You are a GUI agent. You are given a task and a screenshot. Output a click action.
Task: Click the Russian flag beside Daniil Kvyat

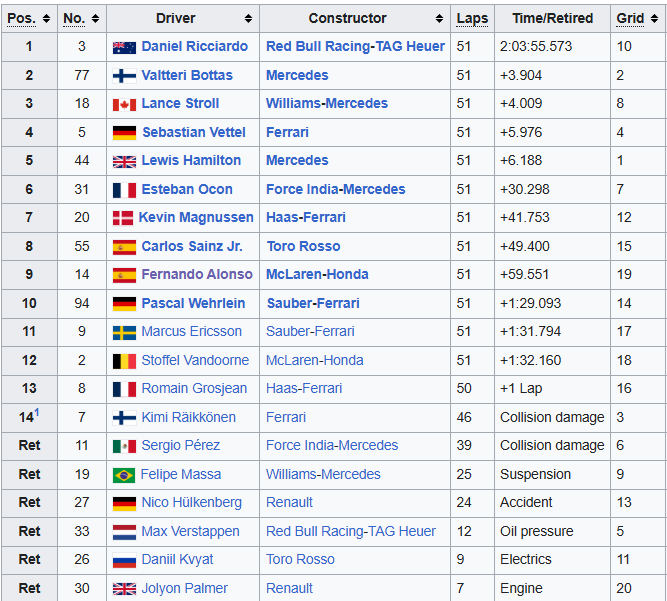pyautogui.click(x=124, y=561)
